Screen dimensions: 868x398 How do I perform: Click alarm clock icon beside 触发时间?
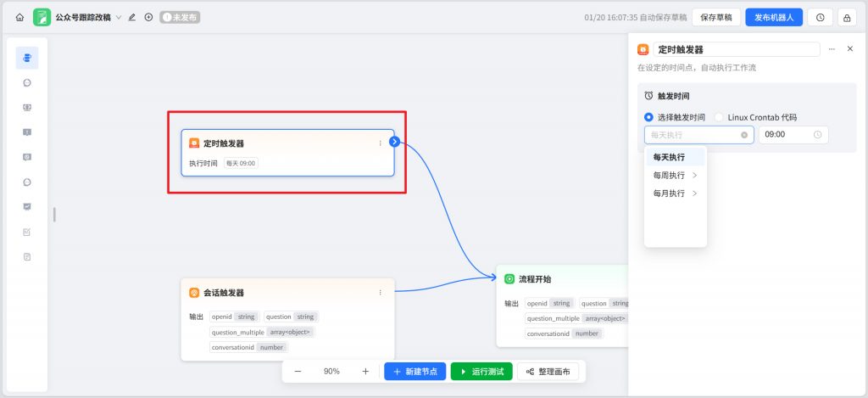click(x=648, y=95)
